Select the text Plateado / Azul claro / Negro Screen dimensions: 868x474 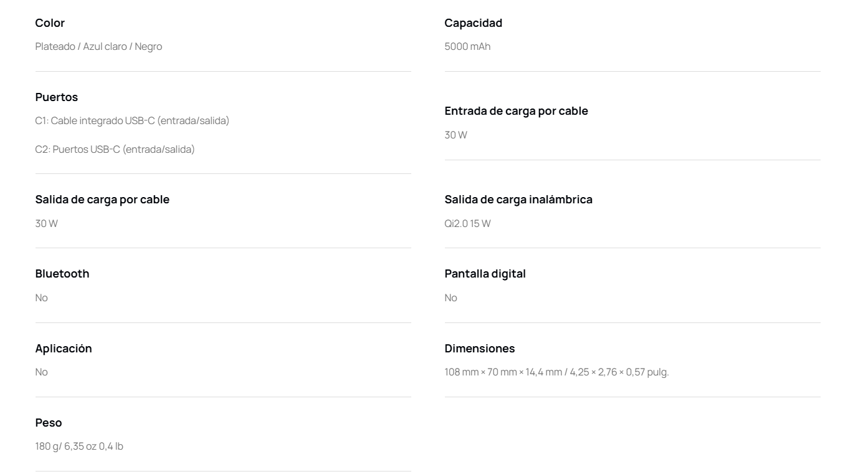tap(98, 47)
